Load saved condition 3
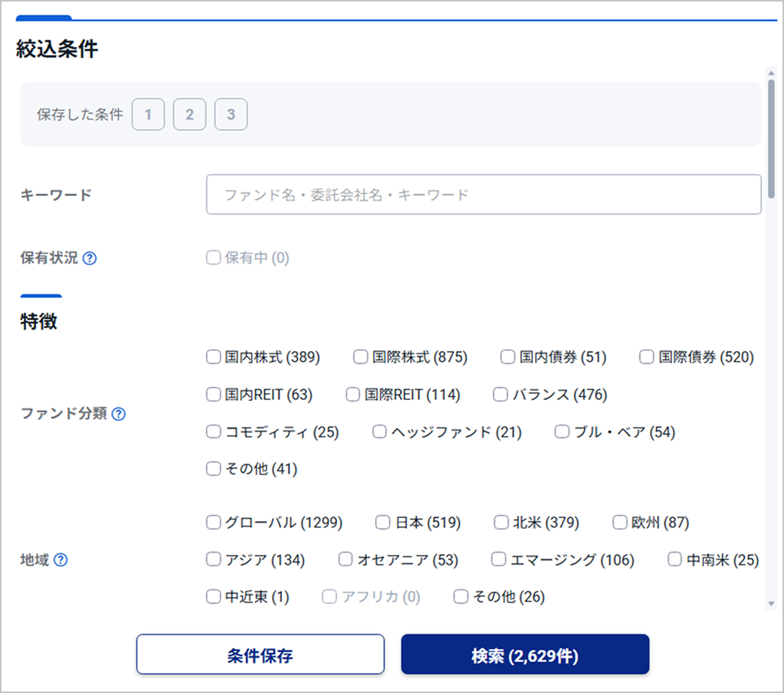This screenshot has width=784, height=693. 231,115
